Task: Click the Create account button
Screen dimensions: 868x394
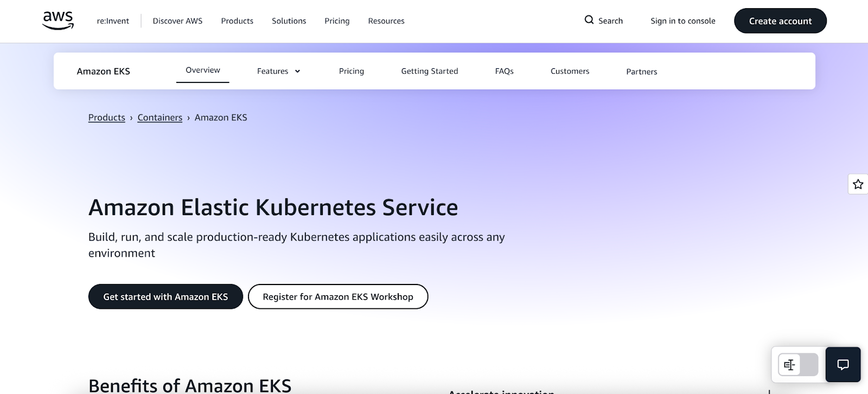Action: (x=780, y=21)
